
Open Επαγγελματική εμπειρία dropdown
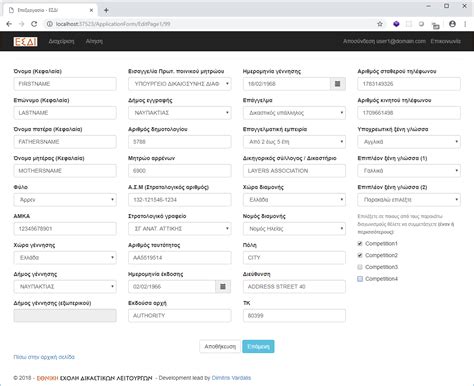294,142
